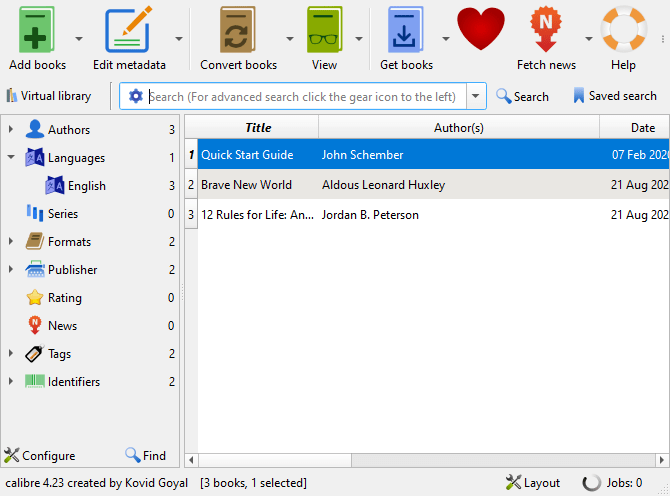Click the Search button
The width and height of the screenshot is (670, 496).
coord(522,96)
